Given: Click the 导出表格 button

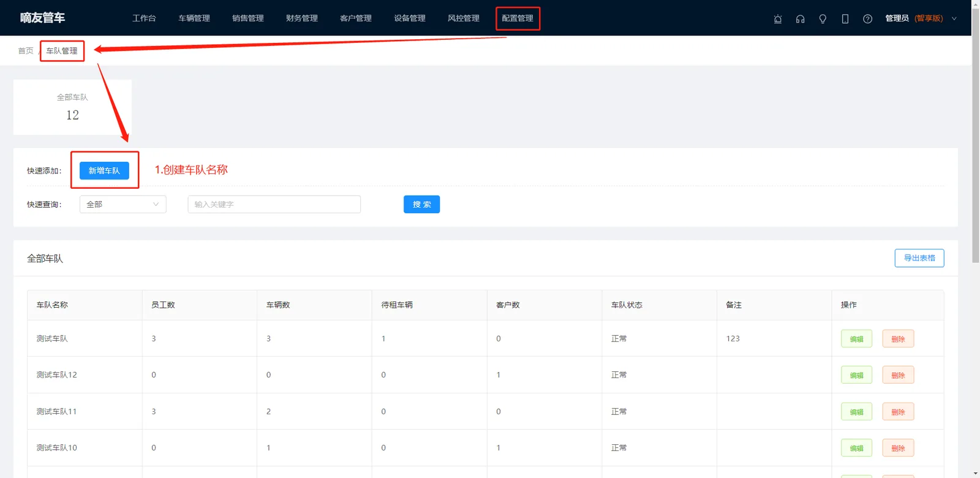Looking at the screenshot, I should (x=919, y=258).
